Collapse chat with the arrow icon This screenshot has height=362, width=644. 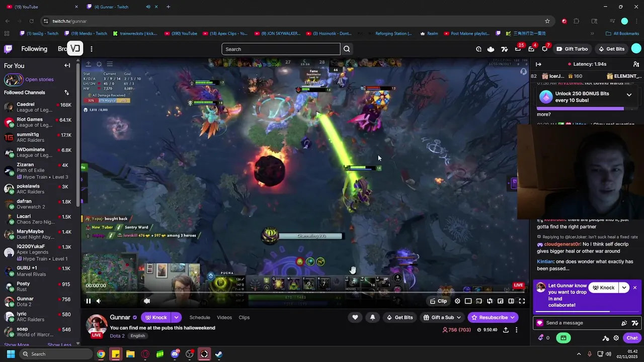pyautogui.click(x=538, y=64)
